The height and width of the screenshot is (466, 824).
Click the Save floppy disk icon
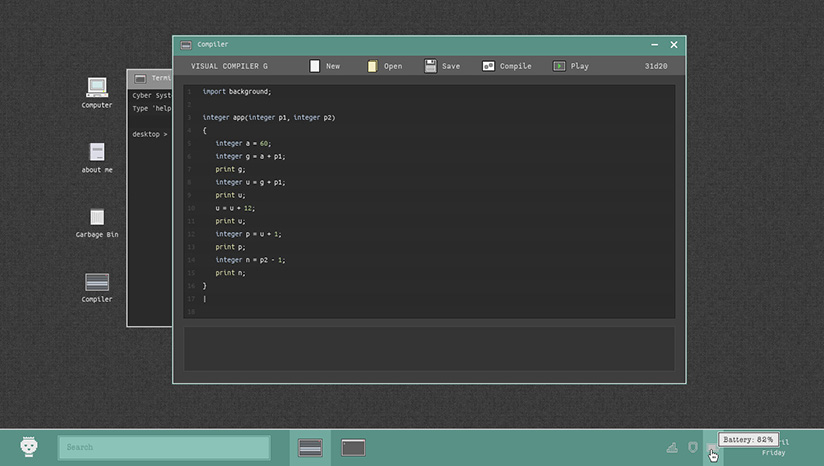(430, 66)
